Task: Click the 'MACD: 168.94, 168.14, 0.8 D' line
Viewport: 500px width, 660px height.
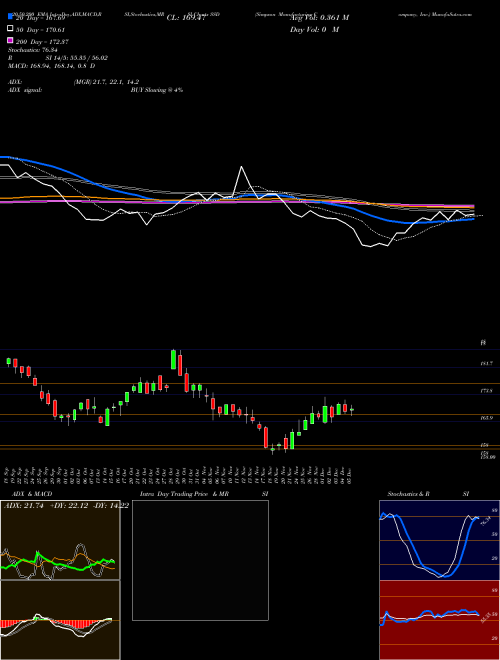Action: [51, 66]
